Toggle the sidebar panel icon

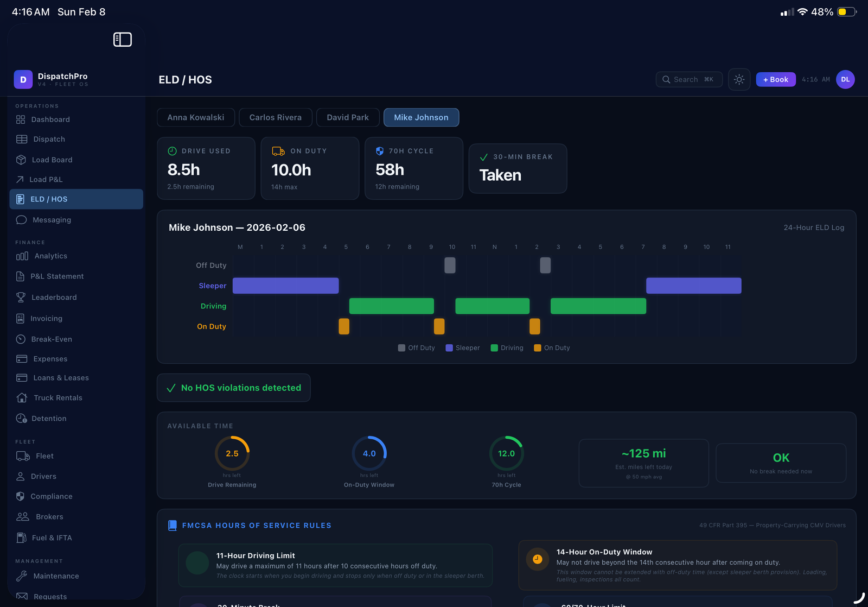pyautogui.click(x=122, y=40)
